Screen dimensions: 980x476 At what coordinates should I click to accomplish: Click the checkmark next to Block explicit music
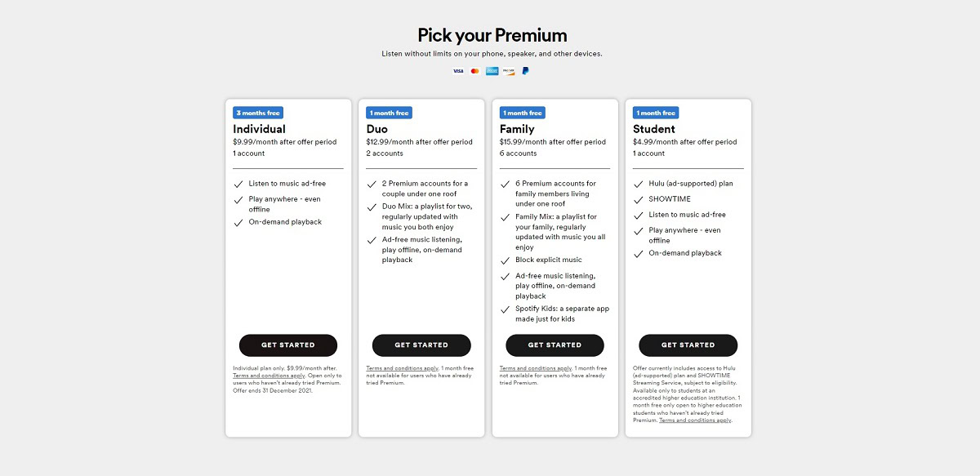pos(506,261)
